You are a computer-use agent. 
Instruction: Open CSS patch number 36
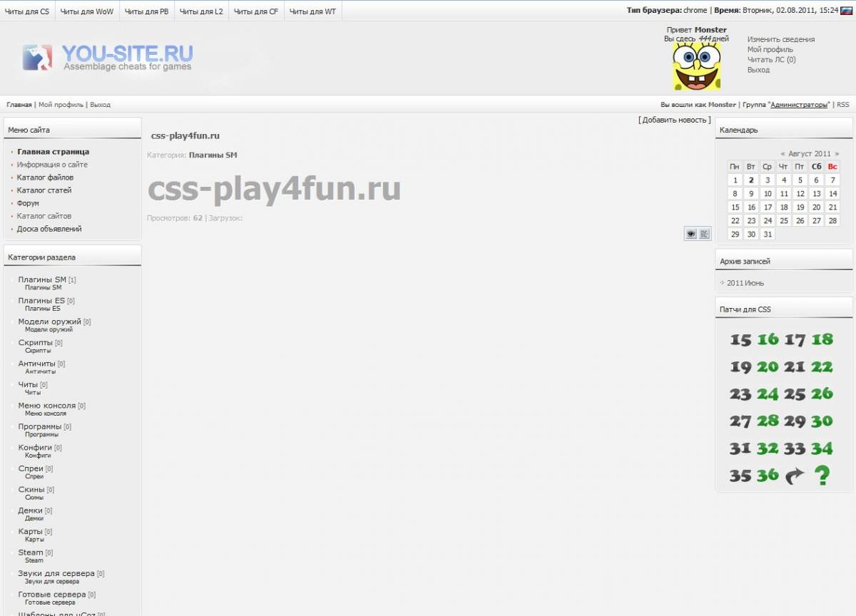[768, 475]
